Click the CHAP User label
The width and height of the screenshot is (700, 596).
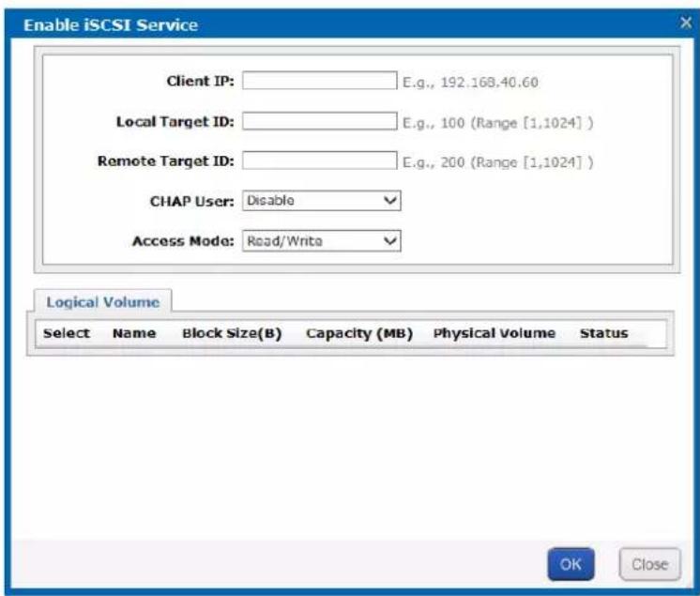point(192,202)
